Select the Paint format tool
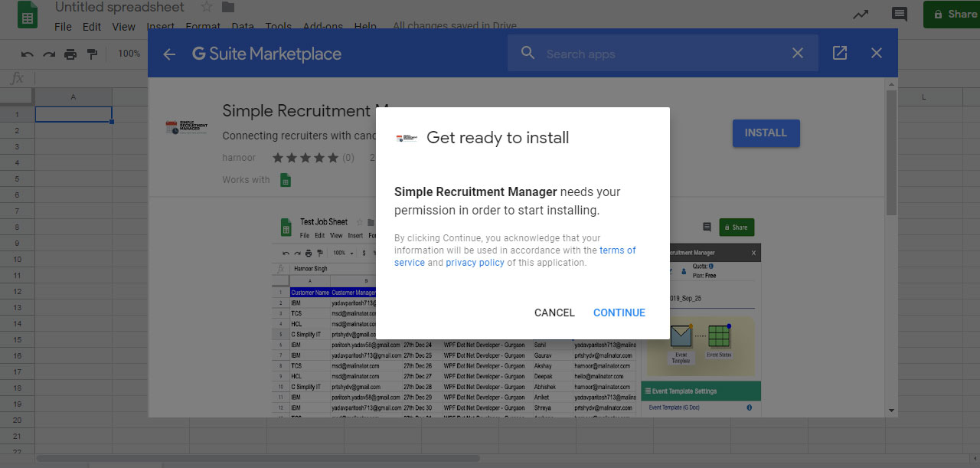This screenshot has width=980, height=468. coord(92,54)
